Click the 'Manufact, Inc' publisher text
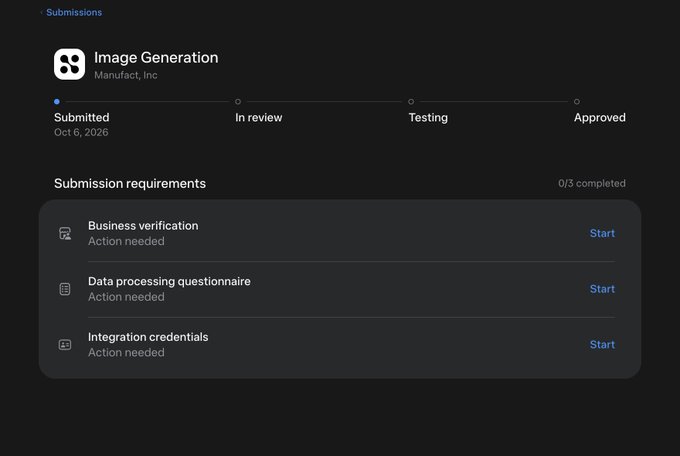The image size is (680, 456). click(126, 75)
